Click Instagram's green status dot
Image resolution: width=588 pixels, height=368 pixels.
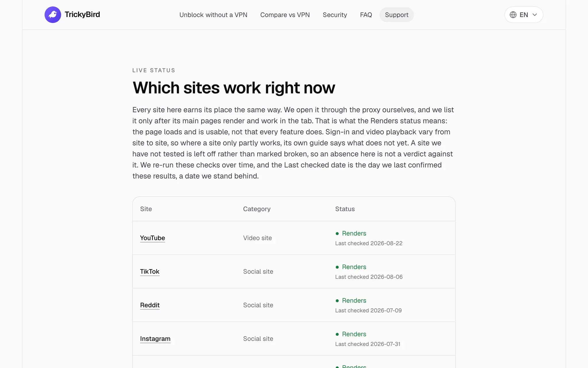point(337,334)
